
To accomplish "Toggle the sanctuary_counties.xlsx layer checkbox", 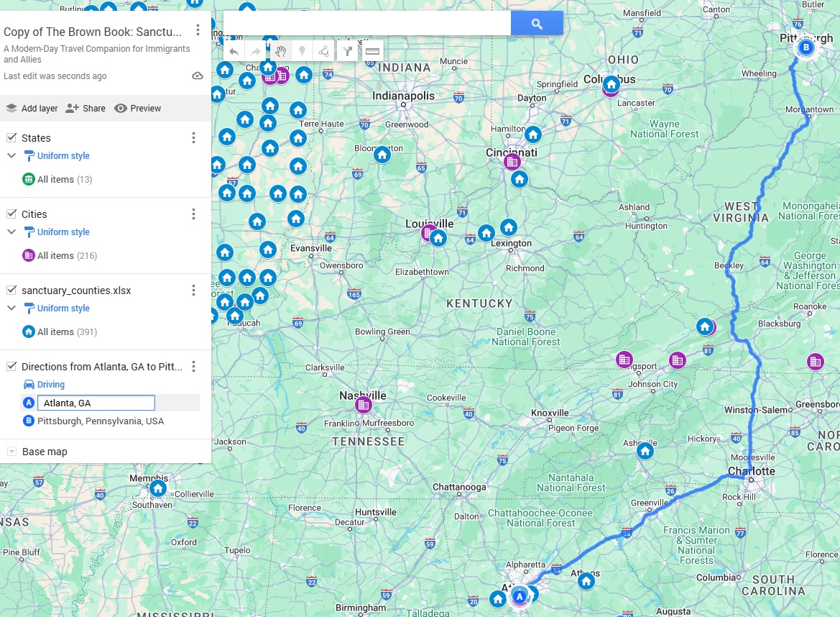I will coord(11,290).
